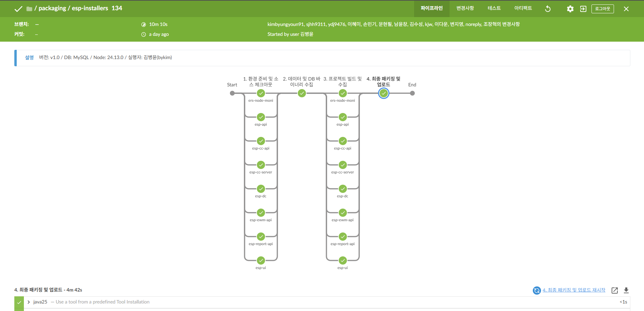The height and width of the screenshot is (311, 644).
Task: Click the duration timer icon beside 10m 10s
Action: click(x=144, y=25)
